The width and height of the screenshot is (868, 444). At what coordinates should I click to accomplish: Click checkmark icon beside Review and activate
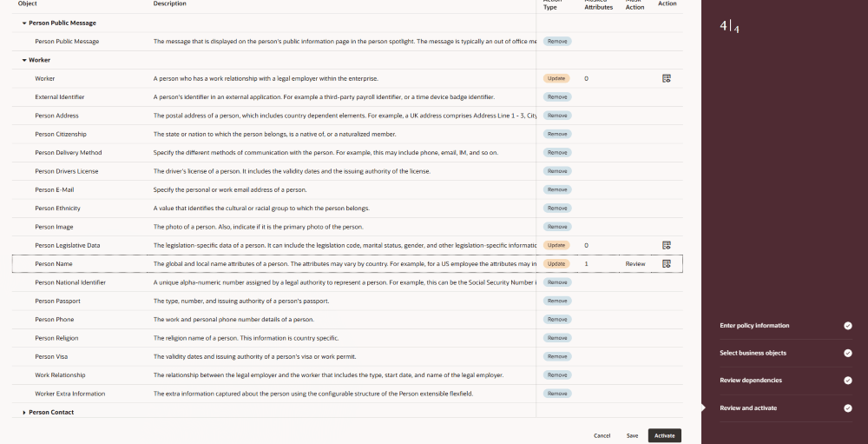(847, 408)
